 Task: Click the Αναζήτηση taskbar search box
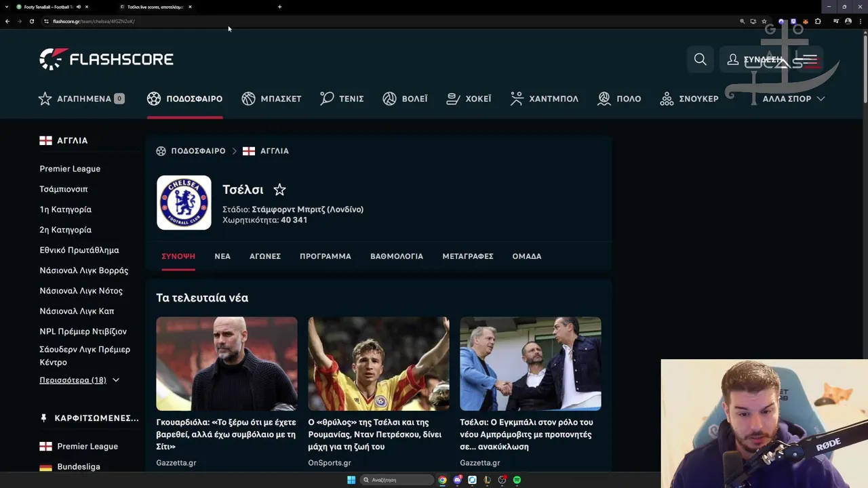[x=397, y=480]
